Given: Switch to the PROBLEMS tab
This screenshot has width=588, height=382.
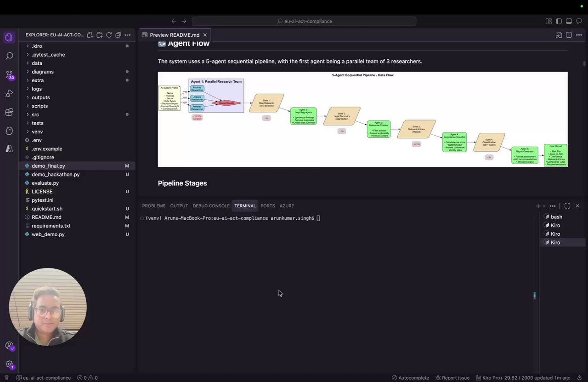Looking at the screenshot, I should point(153,206).
